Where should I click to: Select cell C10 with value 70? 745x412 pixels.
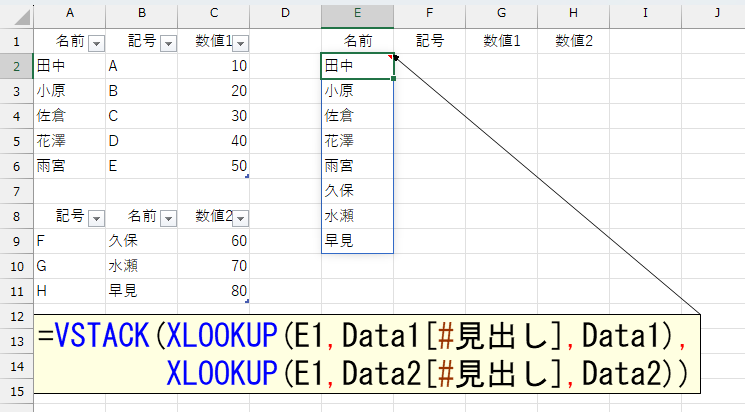click(214, 266)
